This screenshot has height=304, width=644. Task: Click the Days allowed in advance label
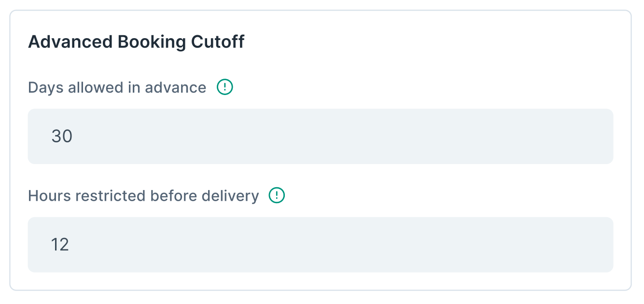(117, 87)
